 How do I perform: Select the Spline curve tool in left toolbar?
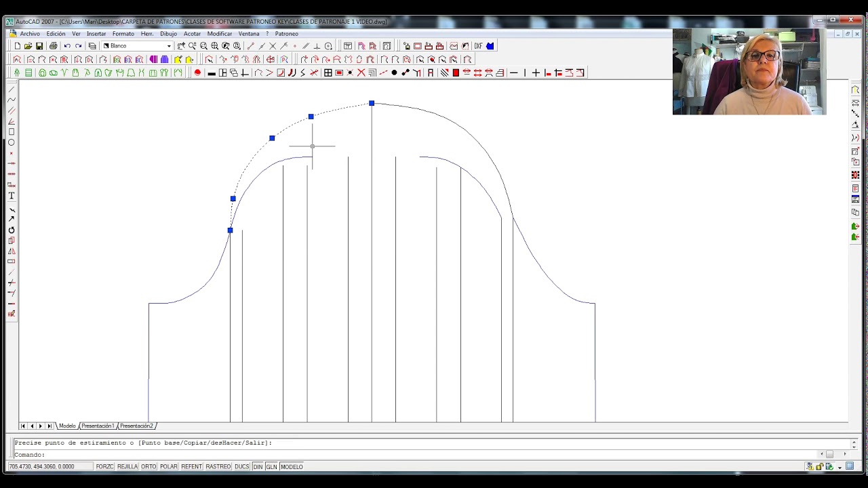pyautogui.click(x=12, y=100)
